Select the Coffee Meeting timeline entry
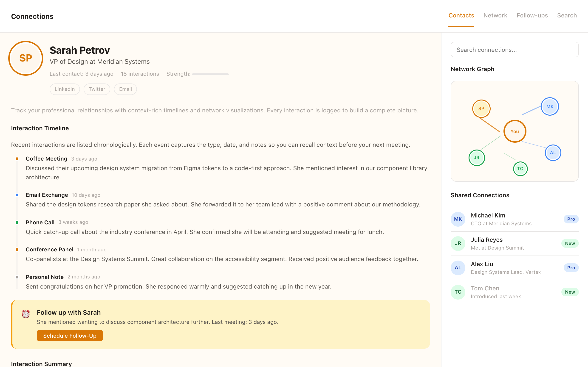This screenshot has height=367, width=588. point(46,159)
